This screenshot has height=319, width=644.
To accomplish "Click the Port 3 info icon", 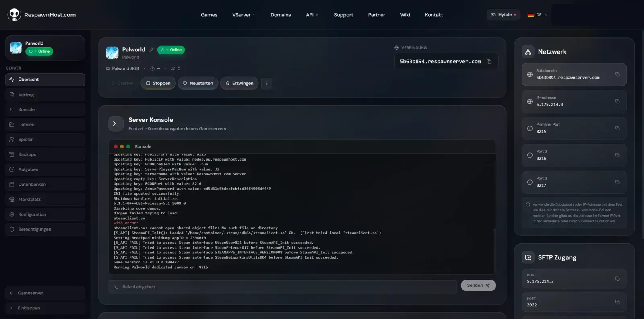I will pos(530,182).
